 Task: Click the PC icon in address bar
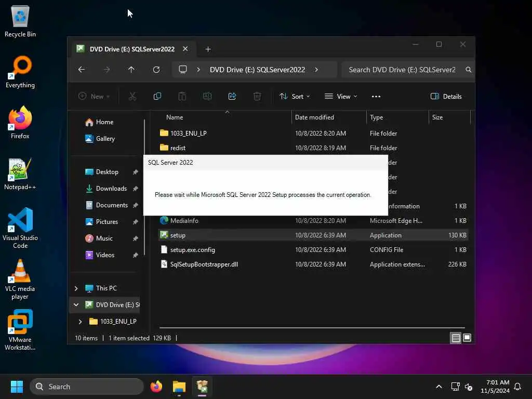[183, 70]
